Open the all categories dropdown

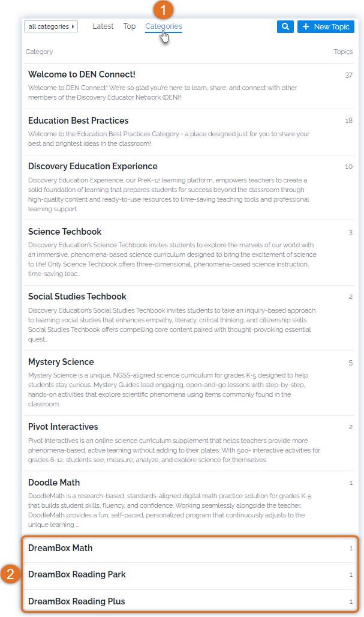(x=51, y=26)
